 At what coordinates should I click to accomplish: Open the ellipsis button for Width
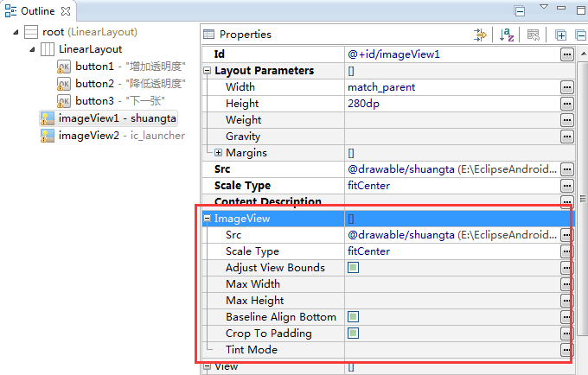[x=567, y=87]
